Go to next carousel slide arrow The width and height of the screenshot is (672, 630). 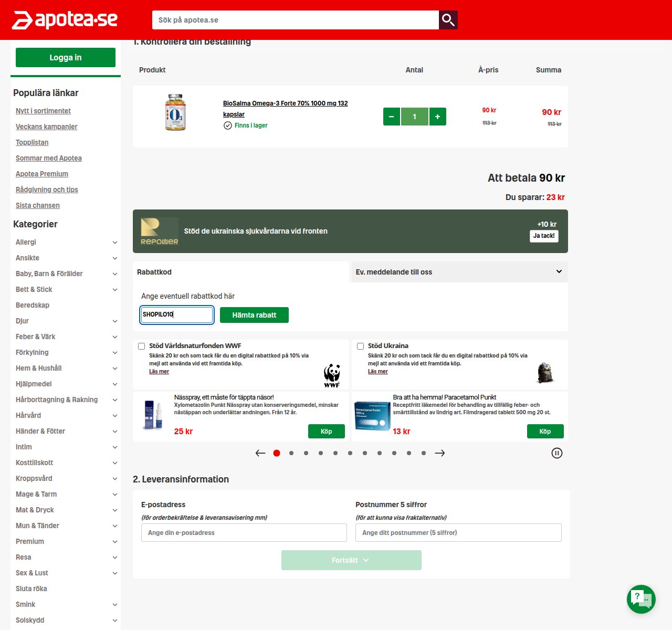pos(440,453)
